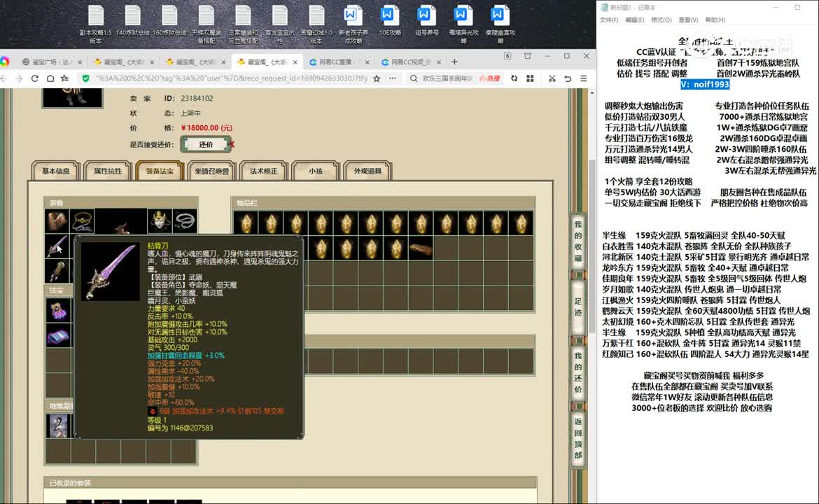Select the mask helmet equipment slot
This screenshot has width=819, height=504.
[160, 221]
